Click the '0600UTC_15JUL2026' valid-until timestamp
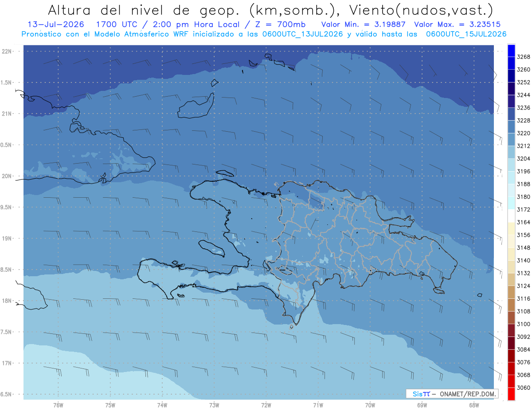 (x=466, y=34)
